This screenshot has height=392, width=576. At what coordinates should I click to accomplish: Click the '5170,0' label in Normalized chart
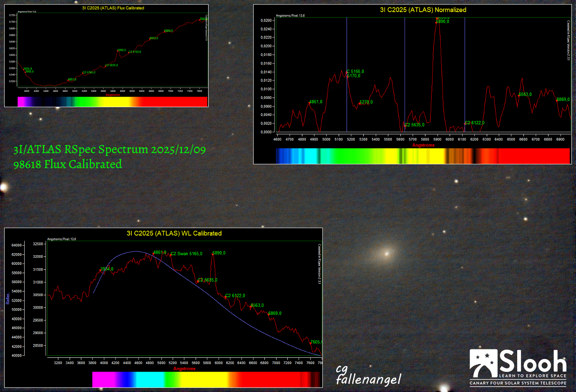(x=354, y=76)
